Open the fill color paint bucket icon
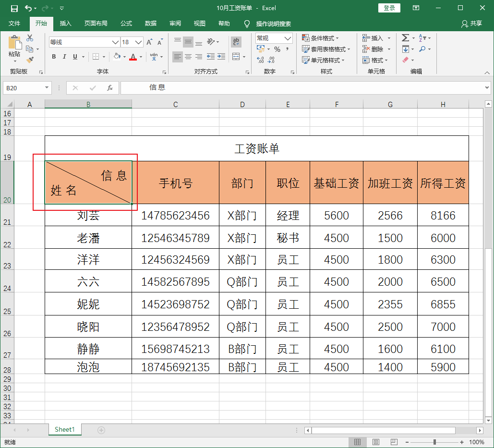This screenshot has width=494, height=448. 118,57
